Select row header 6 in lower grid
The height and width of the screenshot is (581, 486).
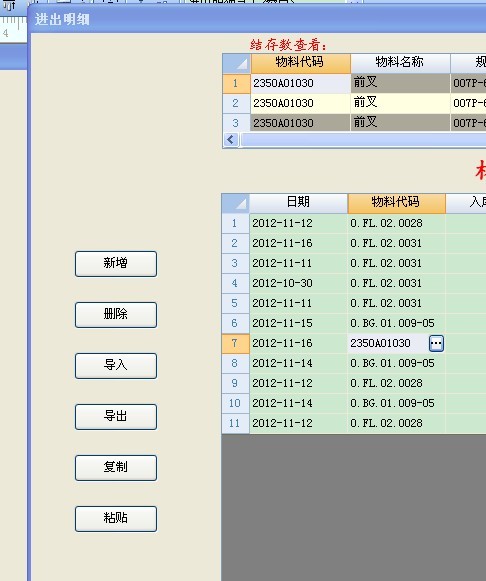pyautogui.click(x=236, y=323)
